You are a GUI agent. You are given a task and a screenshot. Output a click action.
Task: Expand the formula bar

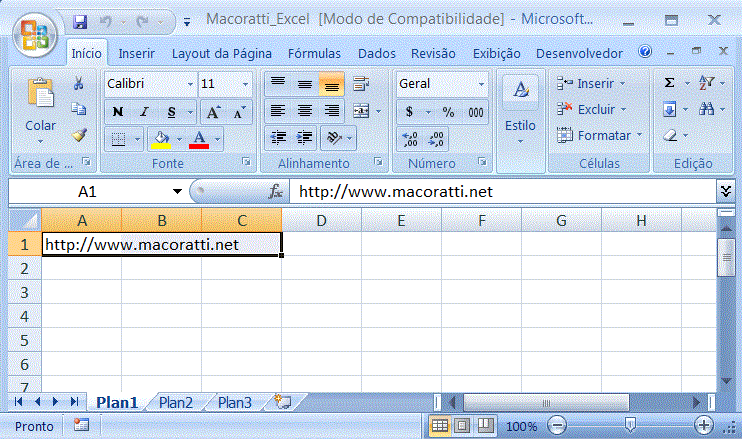pos(726,191)
